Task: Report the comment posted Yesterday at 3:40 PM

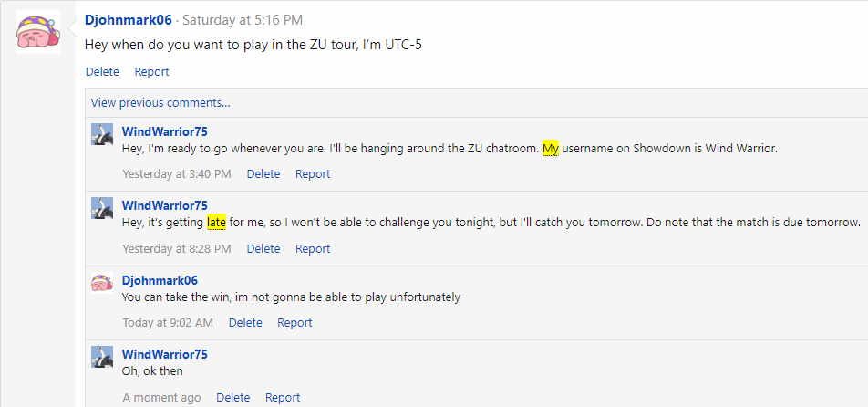Action: click(313, 173)
